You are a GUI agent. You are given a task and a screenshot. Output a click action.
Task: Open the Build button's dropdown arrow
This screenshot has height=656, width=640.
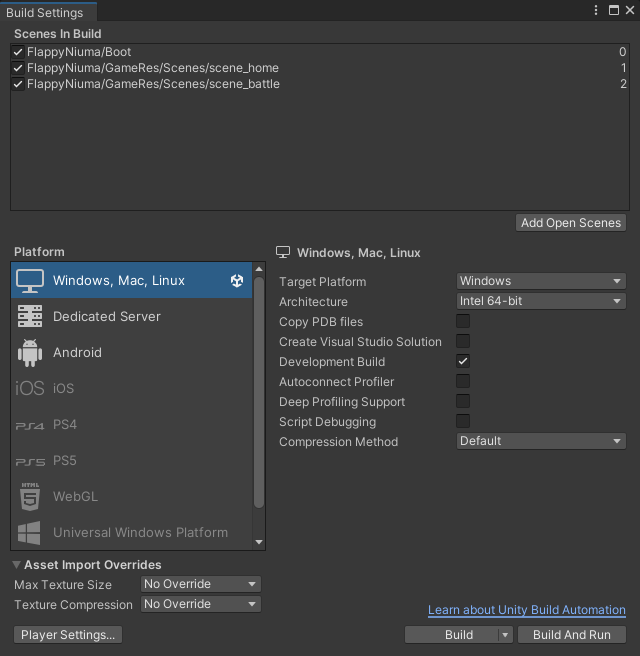click(505, 635)
